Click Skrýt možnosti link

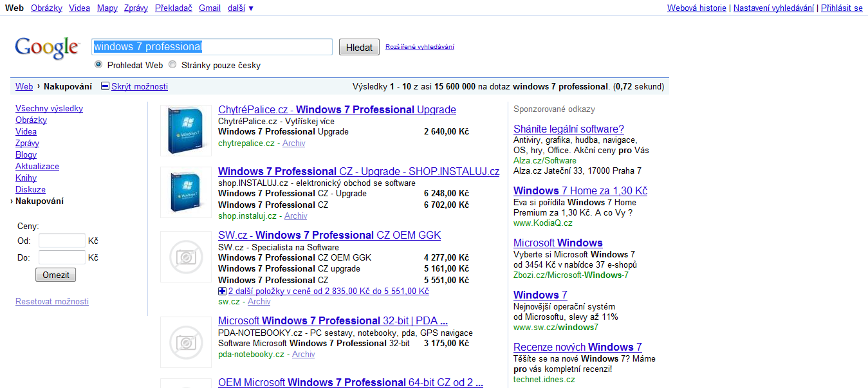click(x=140, y=86)
